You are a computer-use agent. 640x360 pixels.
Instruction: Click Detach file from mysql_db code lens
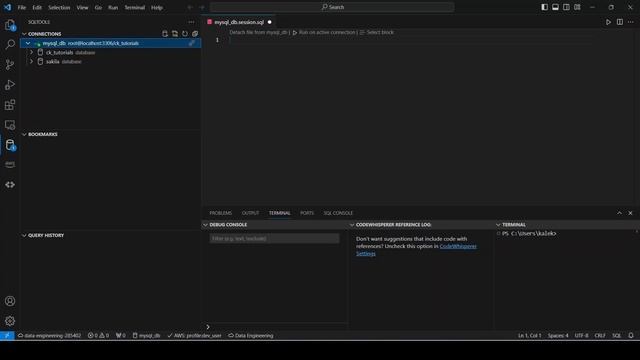click(x=258, y=32)
